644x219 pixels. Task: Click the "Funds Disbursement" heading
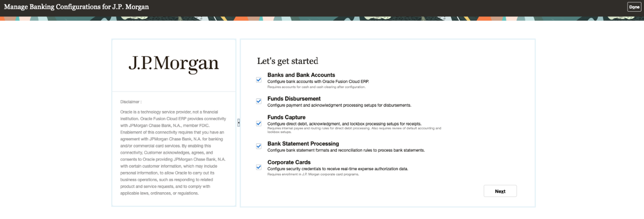point(294,99)
